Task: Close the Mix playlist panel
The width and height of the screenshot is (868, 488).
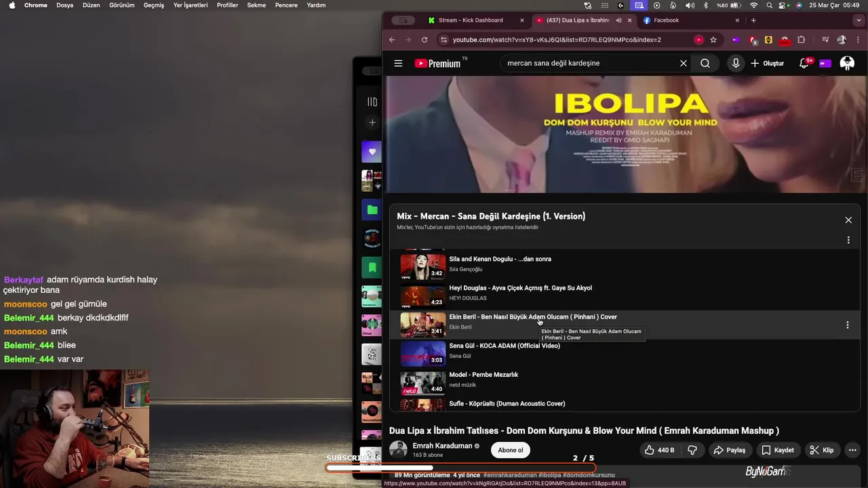Action: coord(848,220)
